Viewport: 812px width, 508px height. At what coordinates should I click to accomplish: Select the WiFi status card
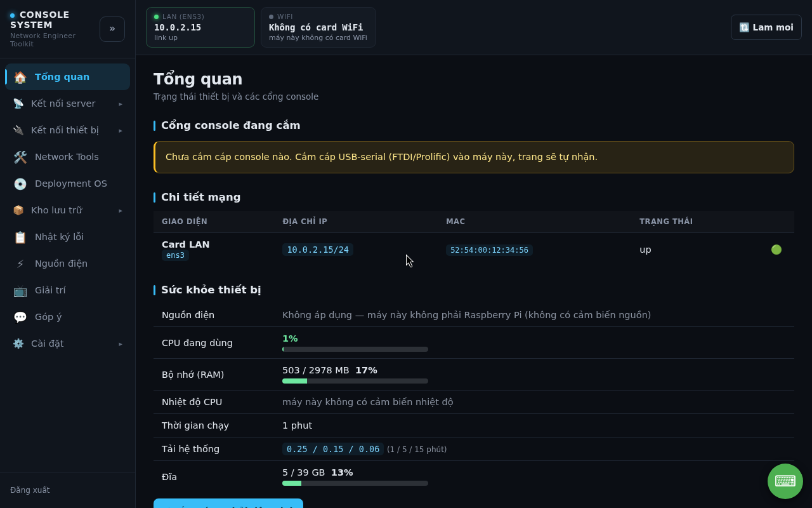(x=318, y=27)
